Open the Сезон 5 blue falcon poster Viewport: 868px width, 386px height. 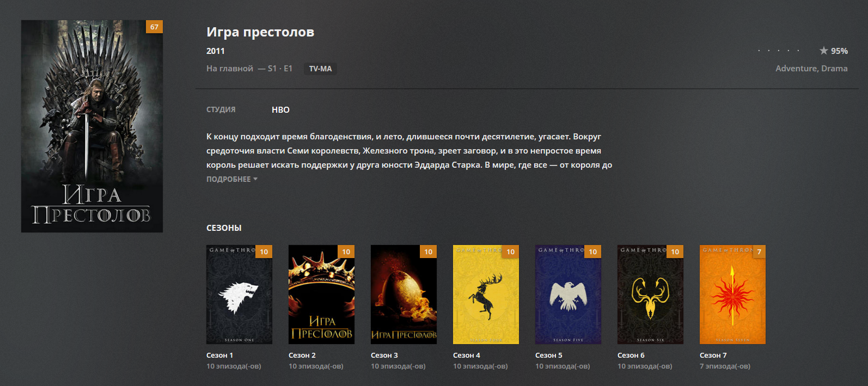(x=568, y=295)
